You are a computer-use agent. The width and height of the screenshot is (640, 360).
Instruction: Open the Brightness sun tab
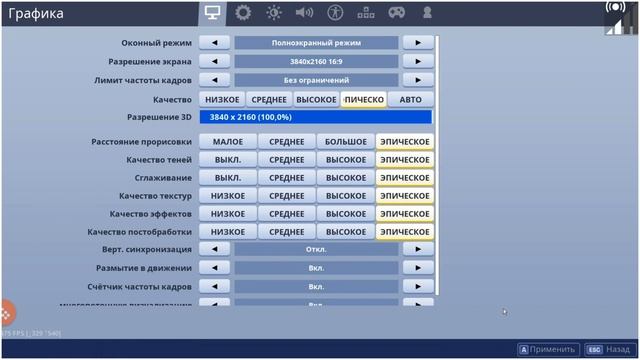pyautogui.click(x=274, y=13)
